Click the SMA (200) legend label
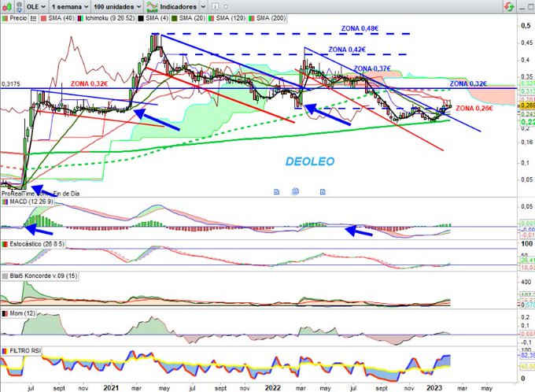The image size is (535, 392). click(271, 18)
